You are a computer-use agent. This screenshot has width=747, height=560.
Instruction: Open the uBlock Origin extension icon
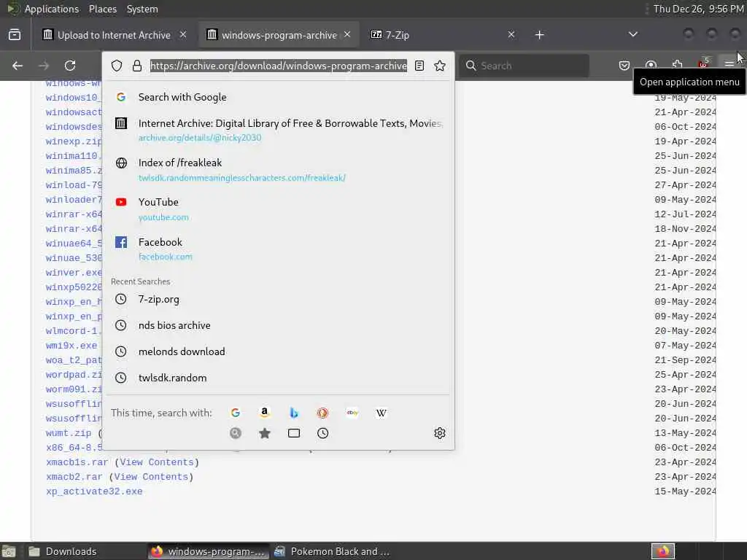703,63
